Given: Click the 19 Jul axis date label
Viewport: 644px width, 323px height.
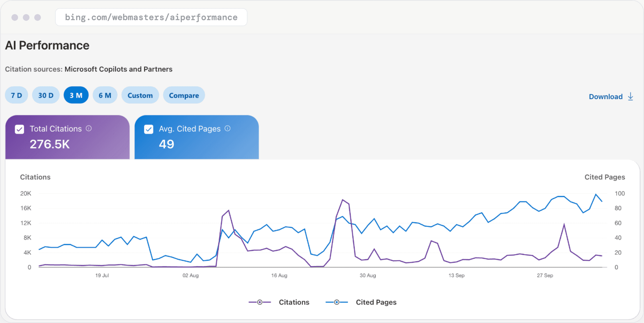Looking at the screenshot, I should 102,275.
